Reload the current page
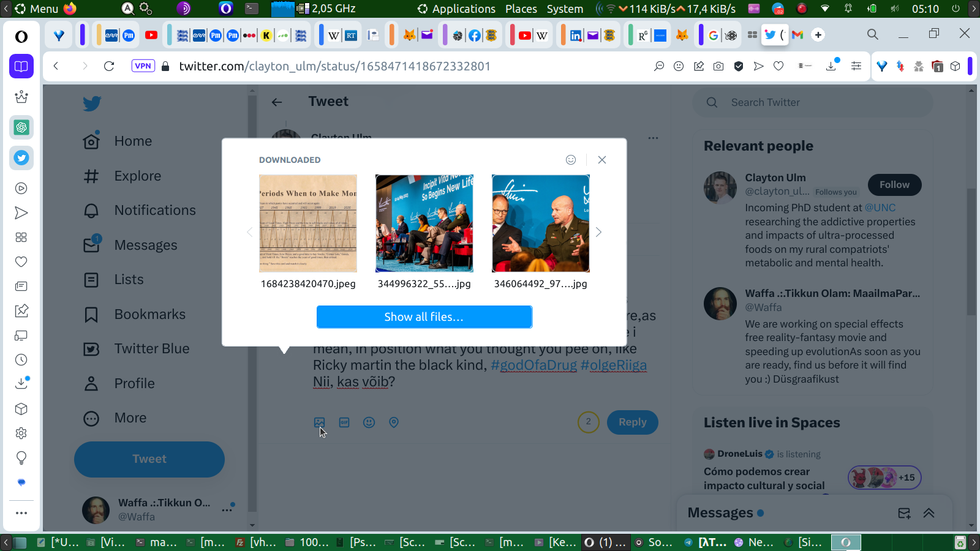This screenshot has width=980, height=551. [x=109, y=66]
